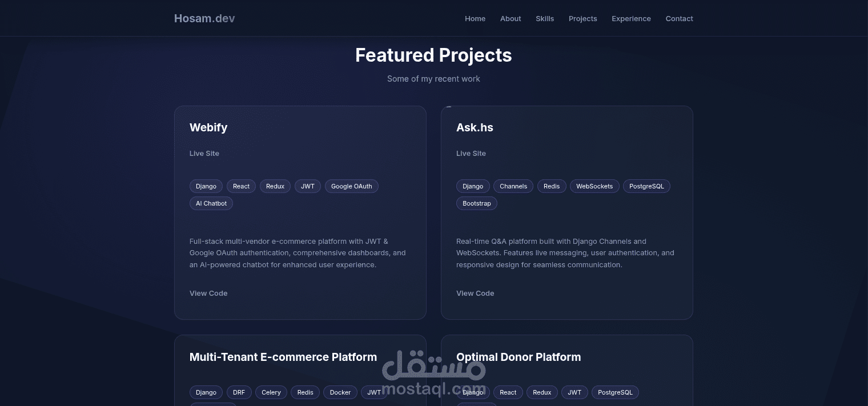
Task: Click the Webify card title
Action: 208,127
